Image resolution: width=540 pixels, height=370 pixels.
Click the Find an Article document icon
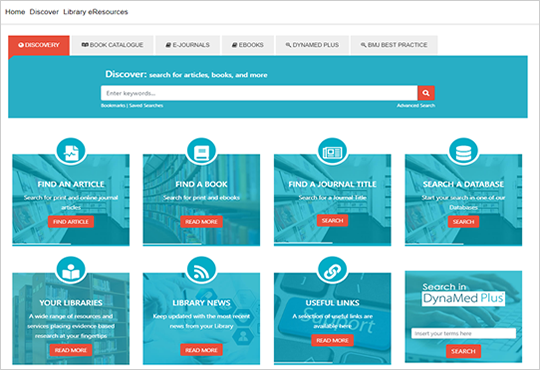tap(71, 152)
